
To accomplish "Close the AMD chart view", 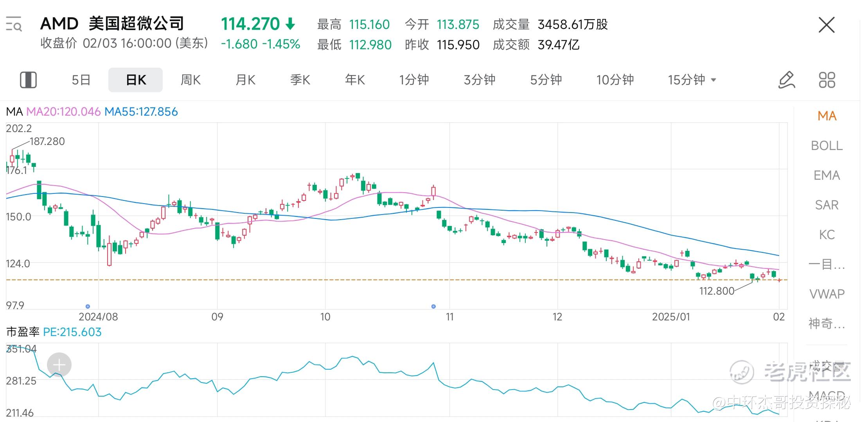I will [827, 25].
